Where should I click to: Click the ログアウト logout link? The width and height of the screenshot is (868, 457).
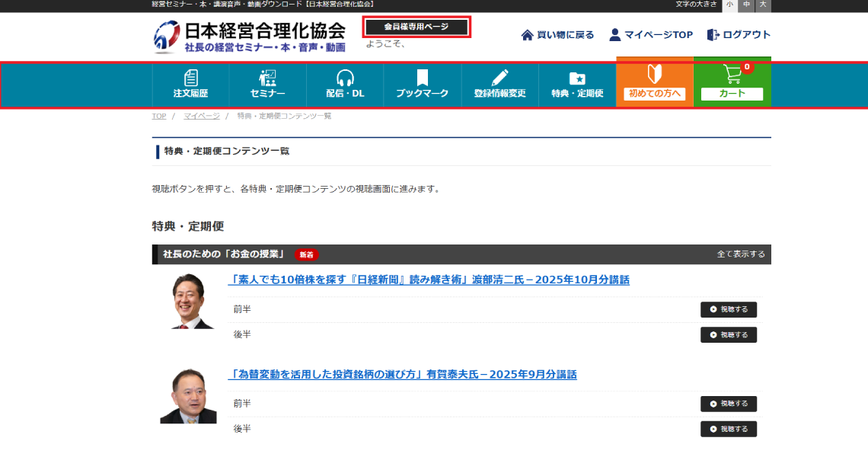(739, 35)
